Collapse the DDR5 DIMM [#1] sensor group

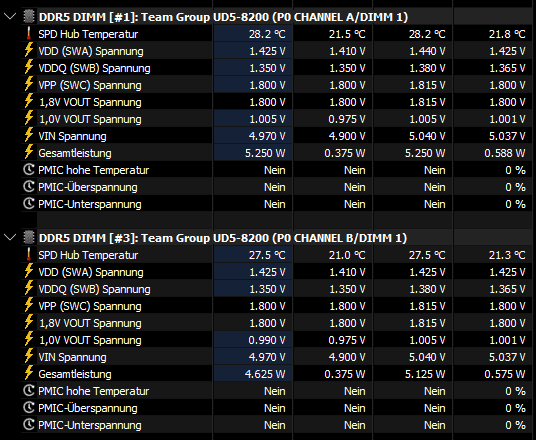coord(10,16)
